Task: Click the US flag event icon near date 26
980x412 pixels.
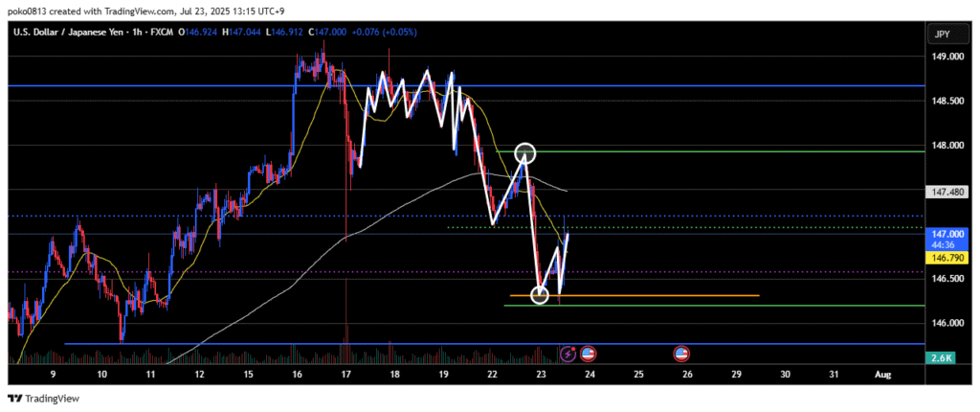Action: [x=682, y=354]
